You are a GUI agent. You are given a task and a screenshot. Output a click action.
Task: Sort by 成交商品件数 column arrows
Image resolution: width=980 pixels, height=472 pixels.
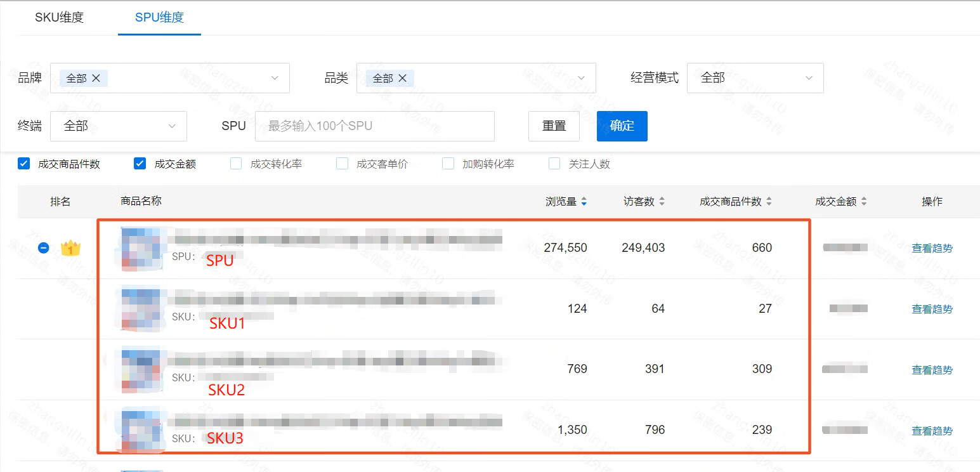point(769,202)
